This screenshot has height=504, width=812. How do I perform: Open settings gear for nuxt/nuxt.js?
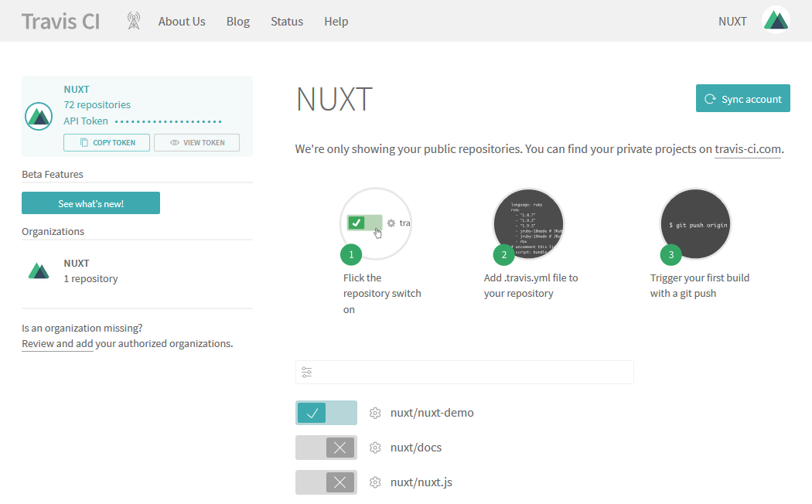[x=375, y=482]
